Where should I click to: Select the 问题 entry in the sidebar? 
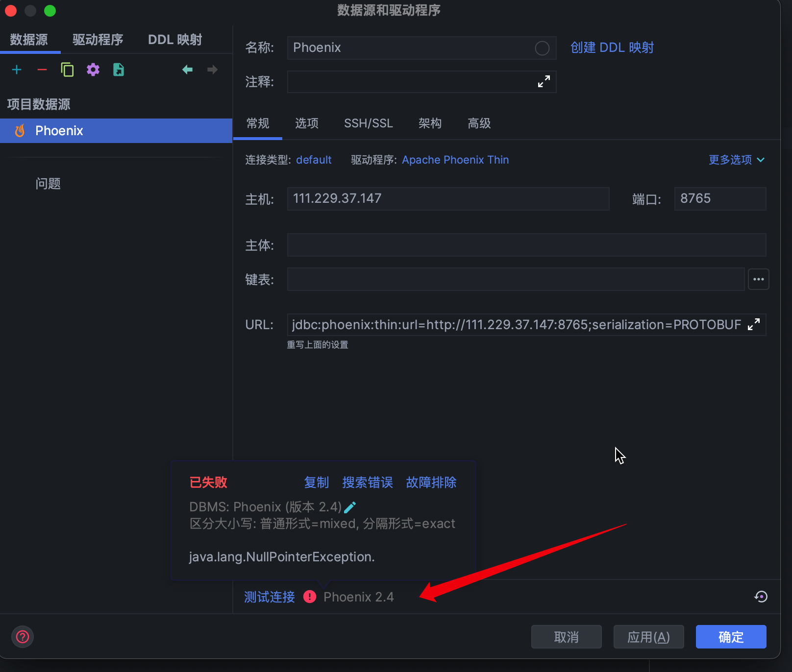click(48, 184)
